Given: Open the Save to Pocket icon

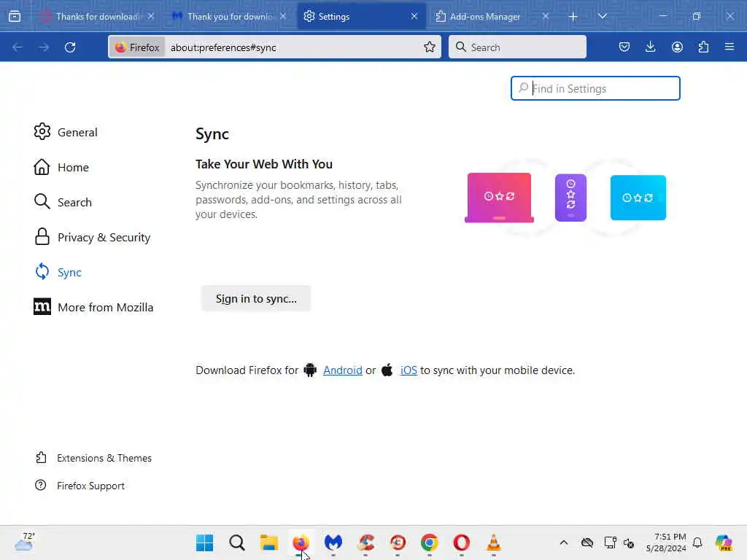Looking at the screenshot, I should [x=624, y=47].
